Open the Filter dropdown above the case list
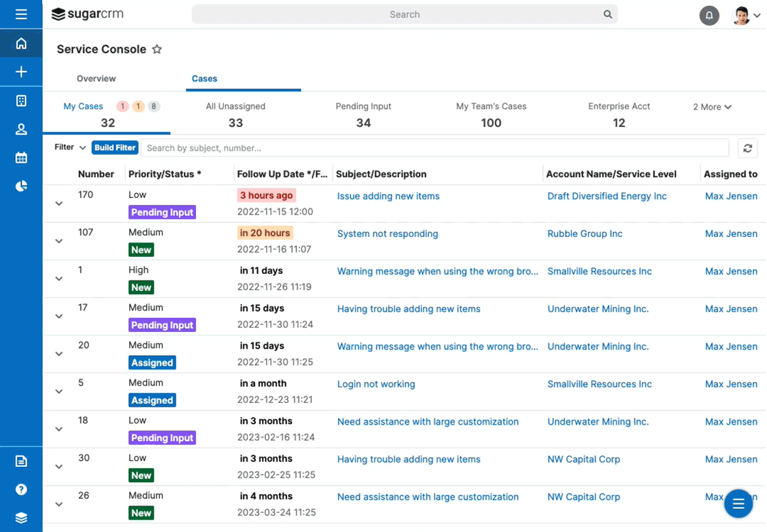The width and height of the screenshot is (767, 532). [x=68, y=147]
